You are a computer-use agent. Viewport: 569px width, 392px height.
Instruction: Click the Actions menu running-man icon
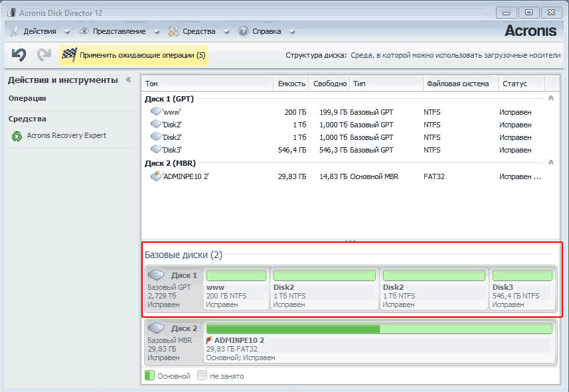click(x=14, y=32)
